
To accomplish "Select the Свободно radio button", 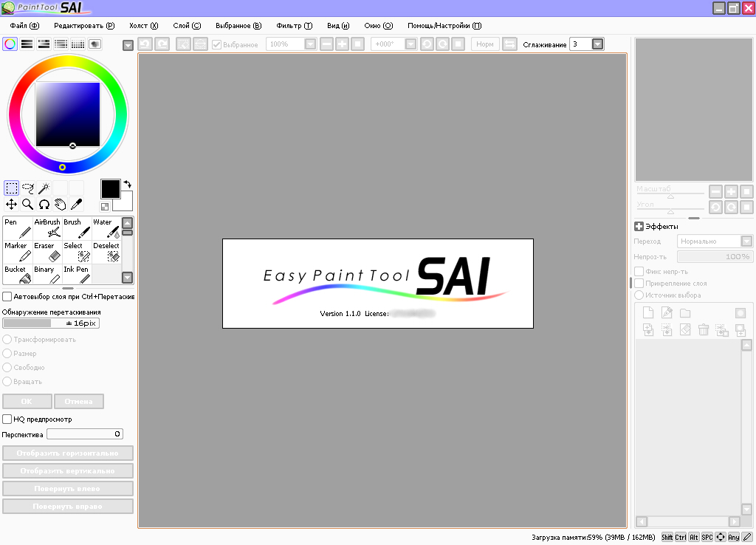I will [x=7, y=367].
